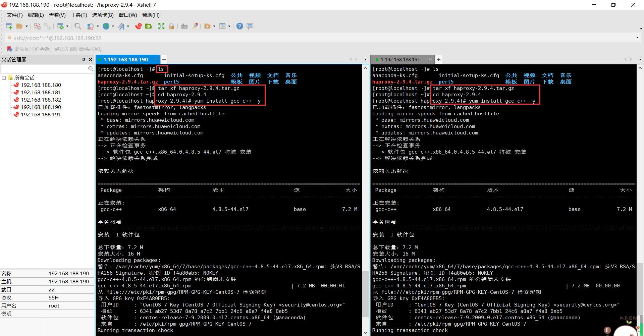The image size is (644, 336).
Task: Expand the globe encoding dropdown arrow
Action: point(113,26)
